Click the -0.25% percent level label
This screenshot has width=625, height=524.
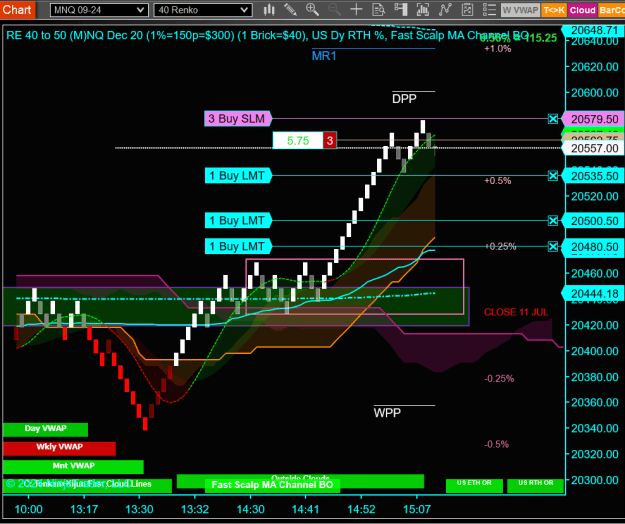[499, 379]
